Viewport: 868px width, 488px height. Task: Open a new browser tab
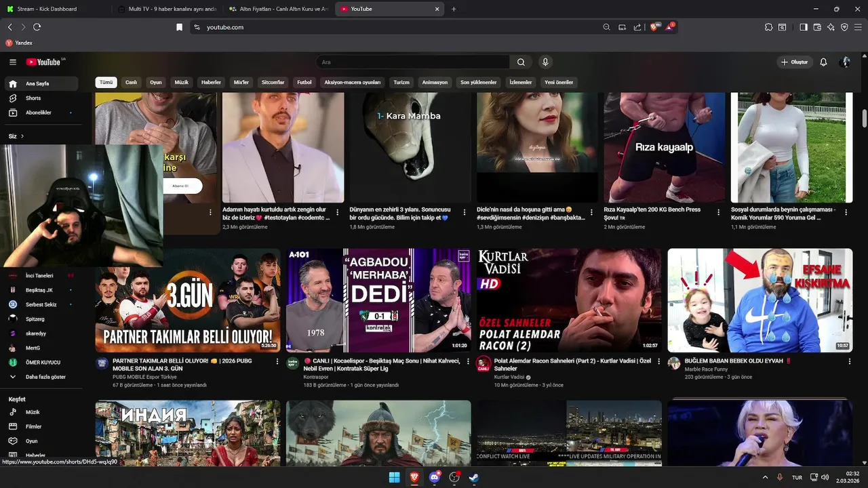[454, 9]
